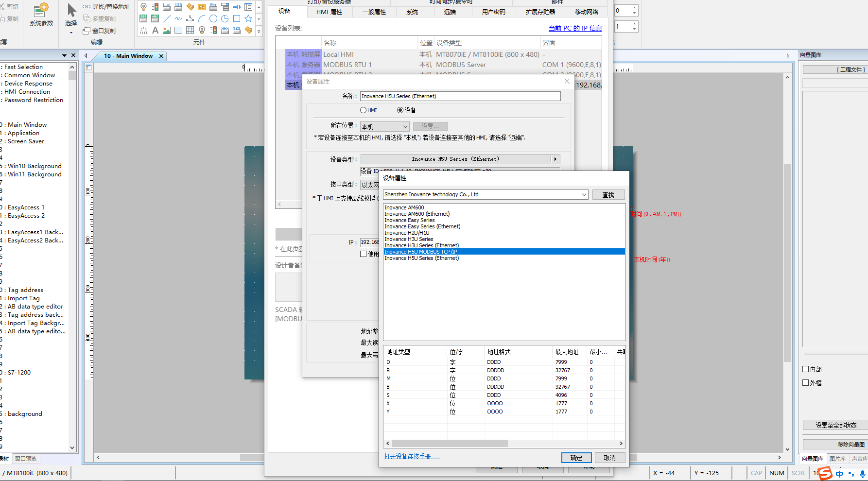
Task: Select the Circle drawing tool
Action: [213, 18]
